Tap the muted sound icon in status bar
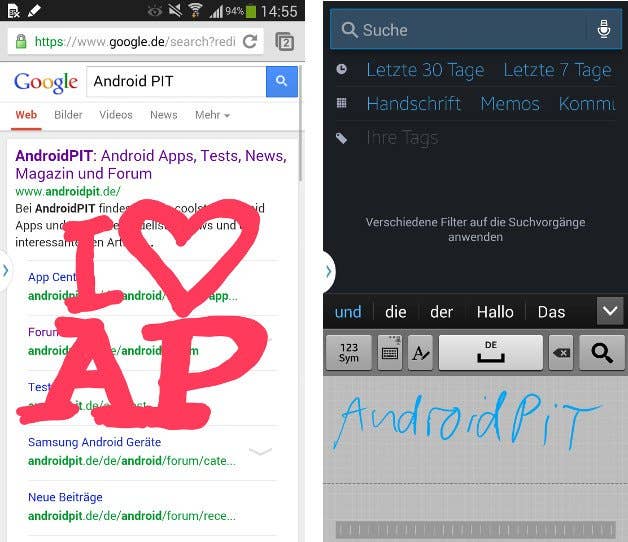This screenshot has height=542, width=628. [175, 11]
